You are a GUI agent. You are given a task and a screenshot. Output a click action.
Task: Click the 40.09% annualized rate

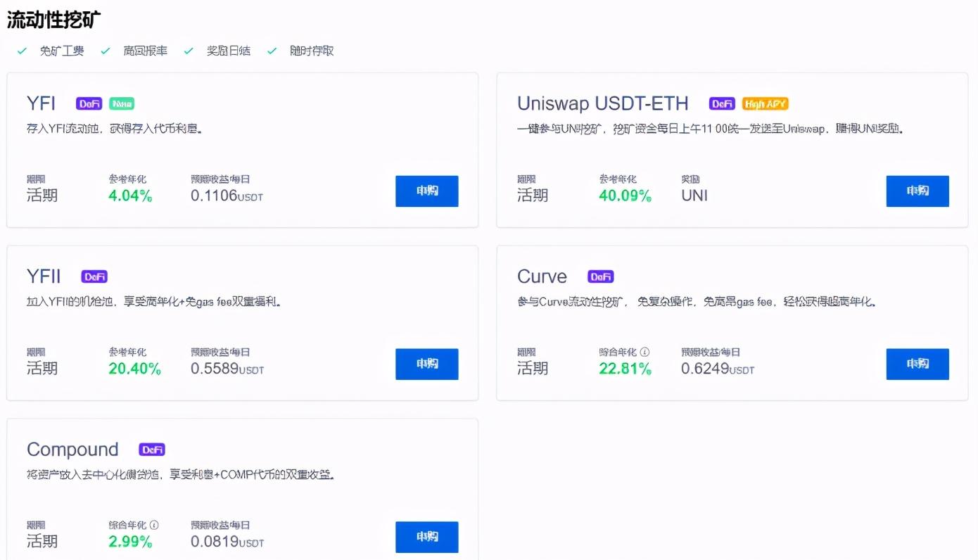pos(625,196)
